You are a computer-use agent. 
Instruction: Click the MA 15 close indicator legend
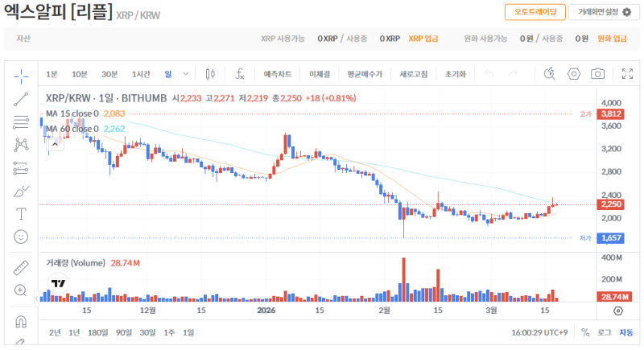pos(72,113)
